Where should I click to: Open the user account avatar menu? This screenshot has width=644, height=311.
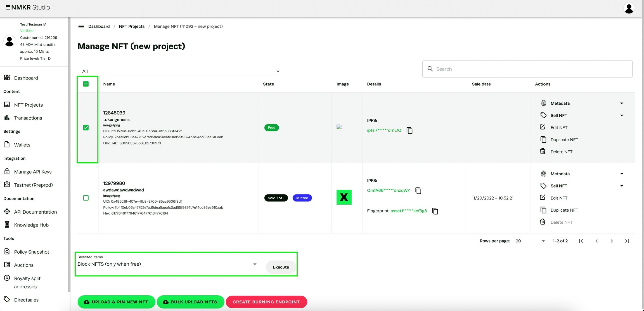pos(629,8)
